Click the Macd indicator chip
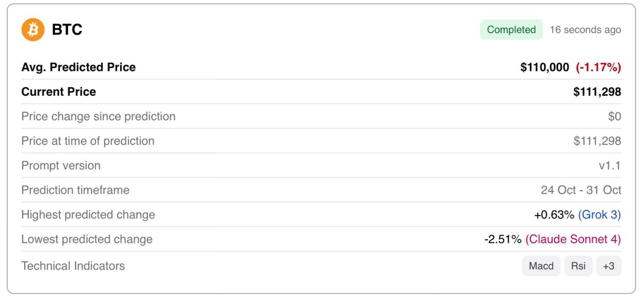This screenshot has width=644, height=299. coord(541,266)
